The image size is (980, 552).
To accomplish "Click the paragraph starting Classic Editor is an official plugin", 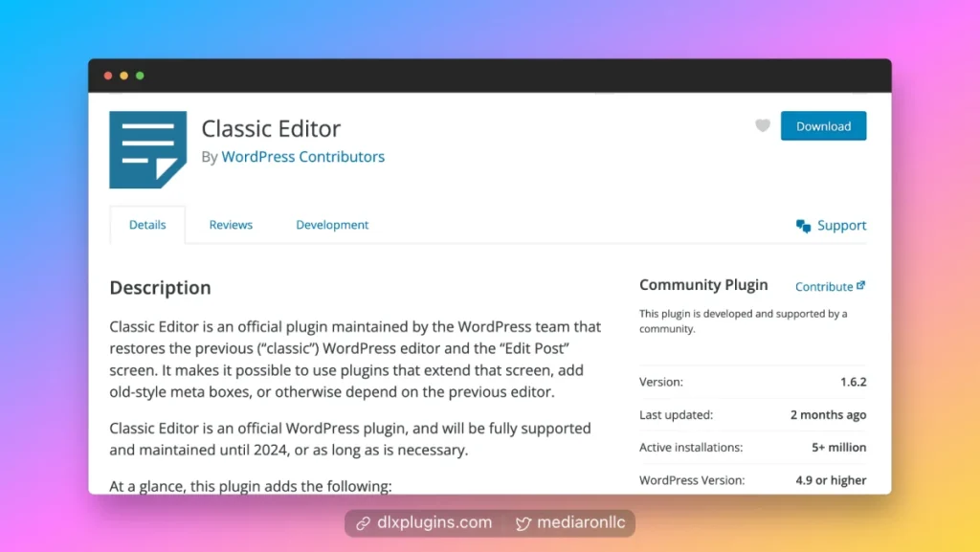I will click(355, 359).
